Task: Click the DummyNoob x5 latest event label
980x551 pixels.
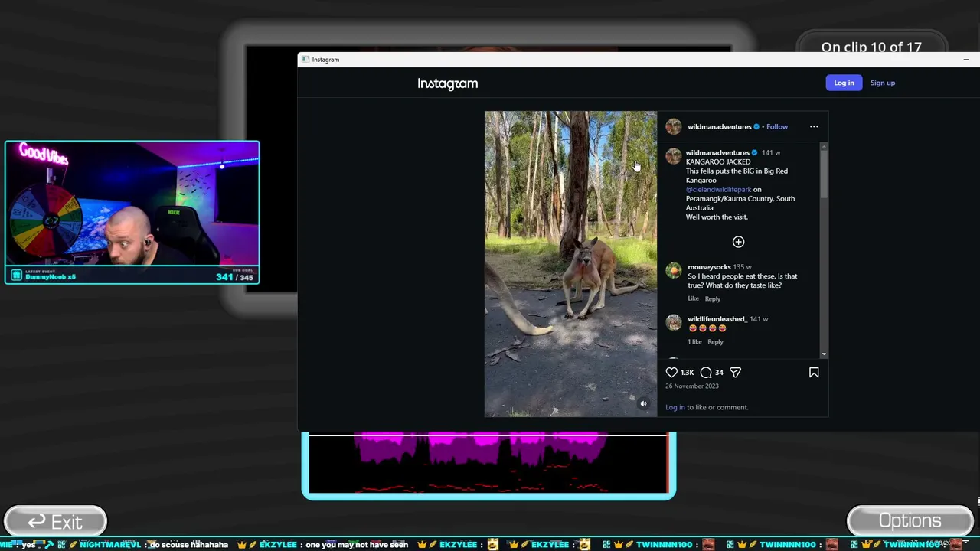Action: (51, 277)
